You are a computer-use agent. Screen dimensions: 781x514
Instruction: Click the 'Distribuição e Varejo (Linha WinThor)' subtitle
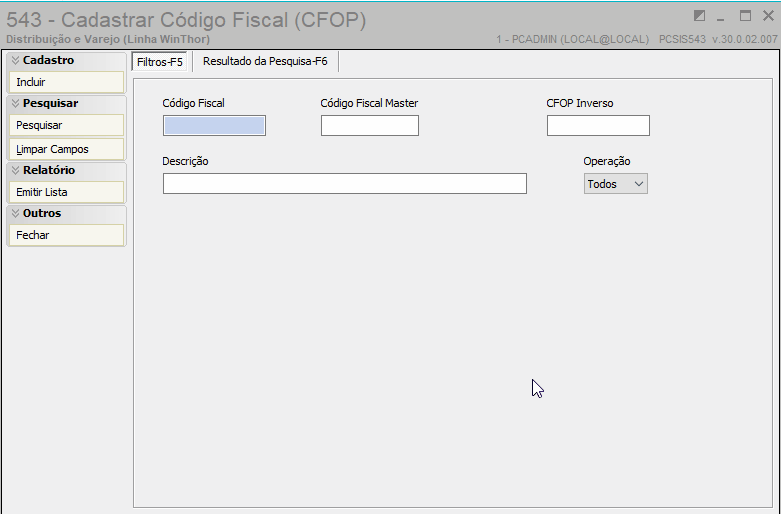[108, 39]
